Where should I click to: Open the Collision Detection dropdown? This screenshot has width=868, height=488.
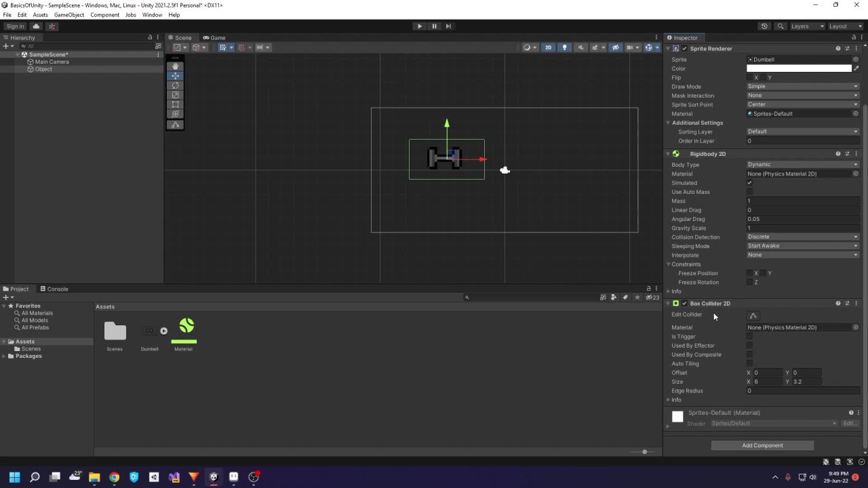tap(802, 237)
